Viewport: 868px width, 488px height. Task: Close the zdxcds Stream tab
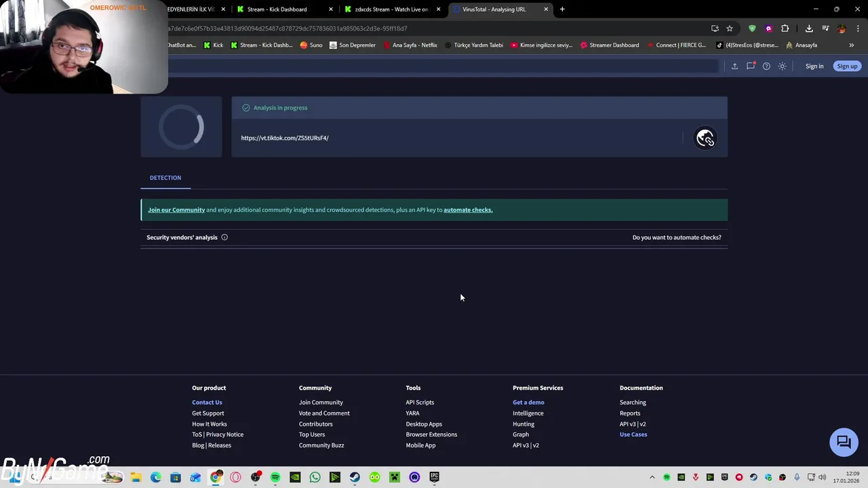(x=439, y=9)
